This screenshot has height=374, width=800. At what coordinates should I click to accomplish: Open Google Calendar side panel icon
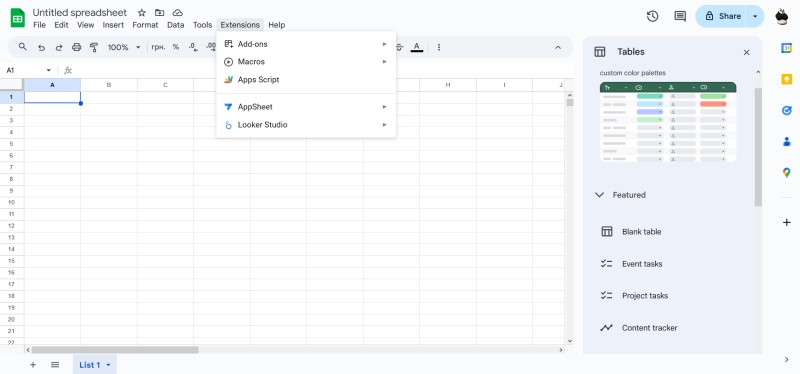point(786,48)
